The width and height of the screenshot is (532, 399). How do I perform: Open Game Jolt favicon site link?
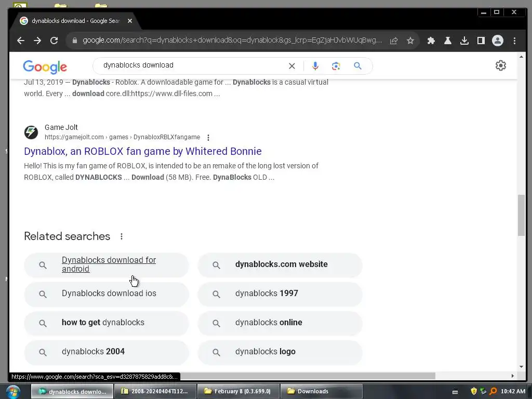coord(31,132)
